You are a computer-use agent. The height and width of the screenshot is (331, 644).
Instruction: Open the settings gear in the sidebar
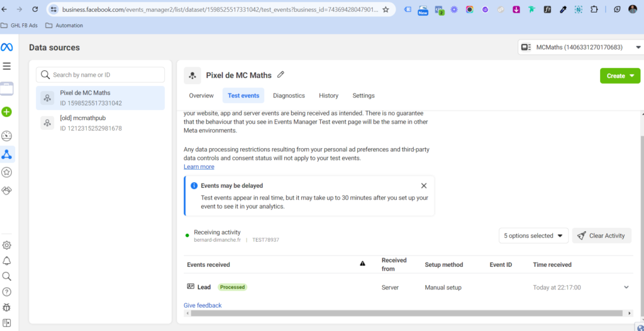pos(6,246)
